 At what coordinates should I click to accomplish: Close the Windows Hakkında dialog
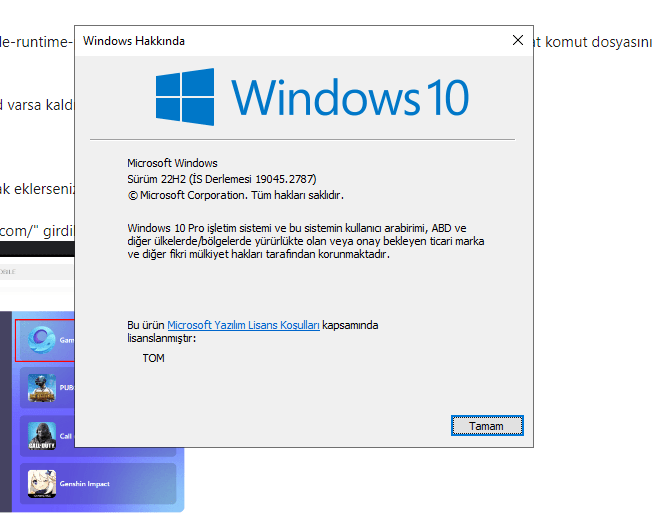coord(518,40)
